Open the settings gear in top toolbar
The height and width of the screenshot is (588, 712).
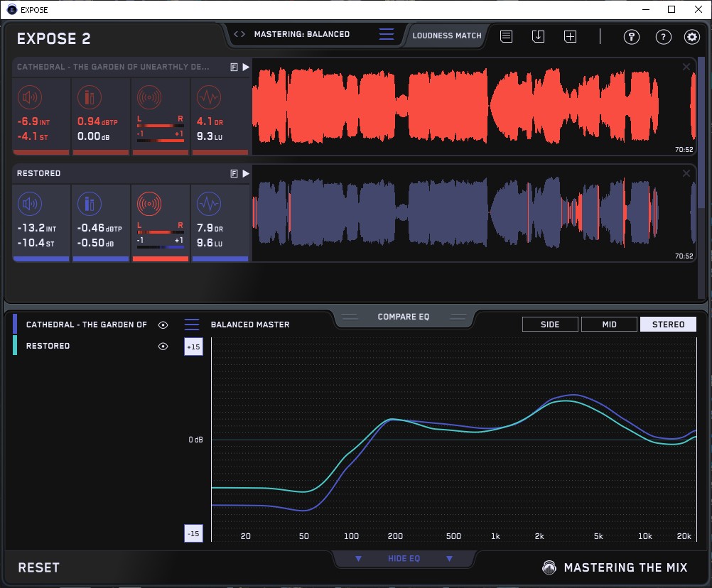(691, 37)
